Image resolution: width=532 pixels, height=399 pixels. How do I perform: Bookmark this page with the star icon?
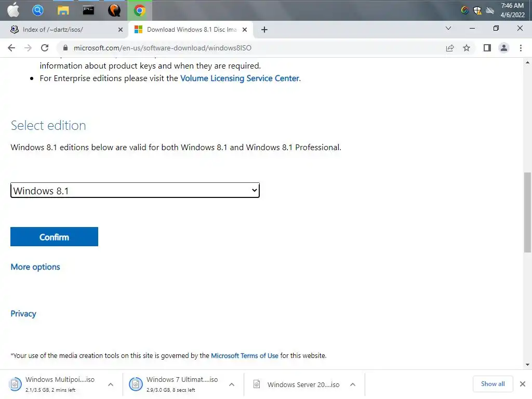467,48
